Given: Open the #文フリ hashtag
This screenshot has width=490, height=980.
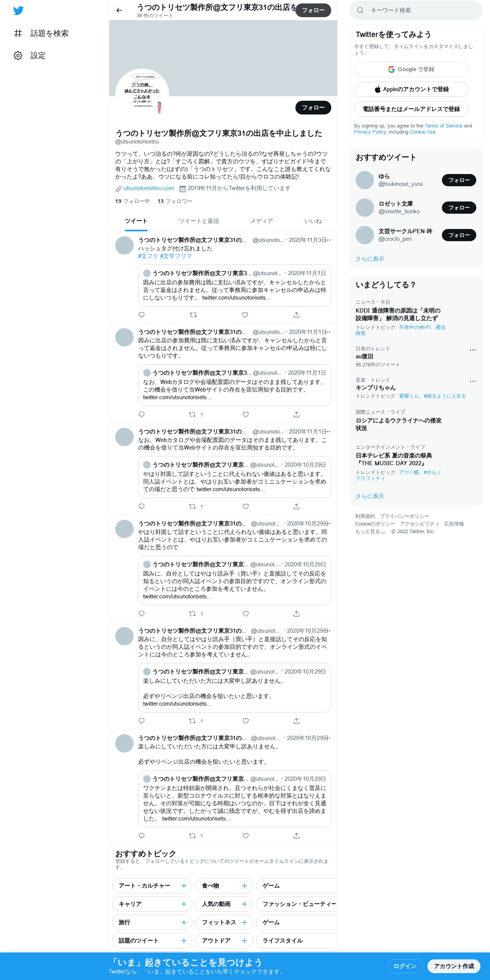Looking at the screenshot, I should click(x=148, y=256).
